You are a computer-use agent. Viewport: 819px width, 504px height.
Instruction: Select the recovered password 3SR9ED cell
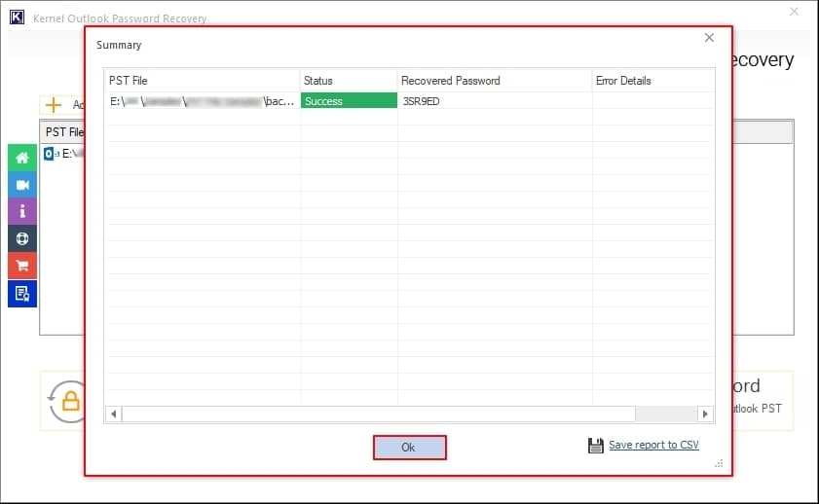point(495,100)
